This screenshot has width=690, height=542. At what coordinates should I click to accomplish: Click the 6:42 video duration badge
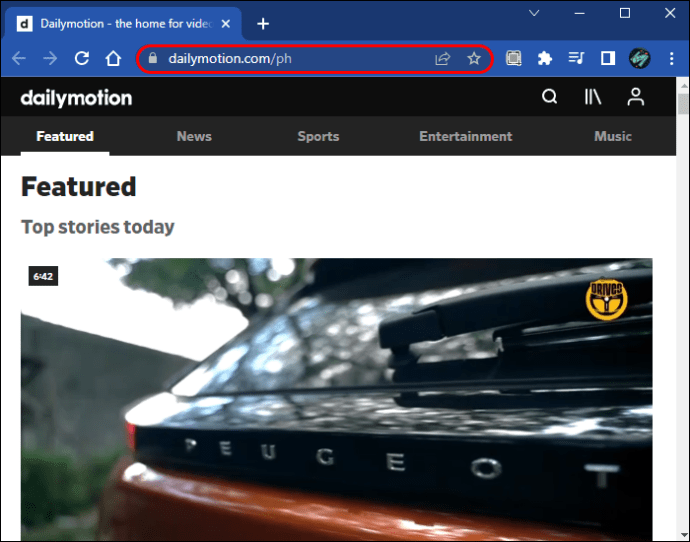43,276
